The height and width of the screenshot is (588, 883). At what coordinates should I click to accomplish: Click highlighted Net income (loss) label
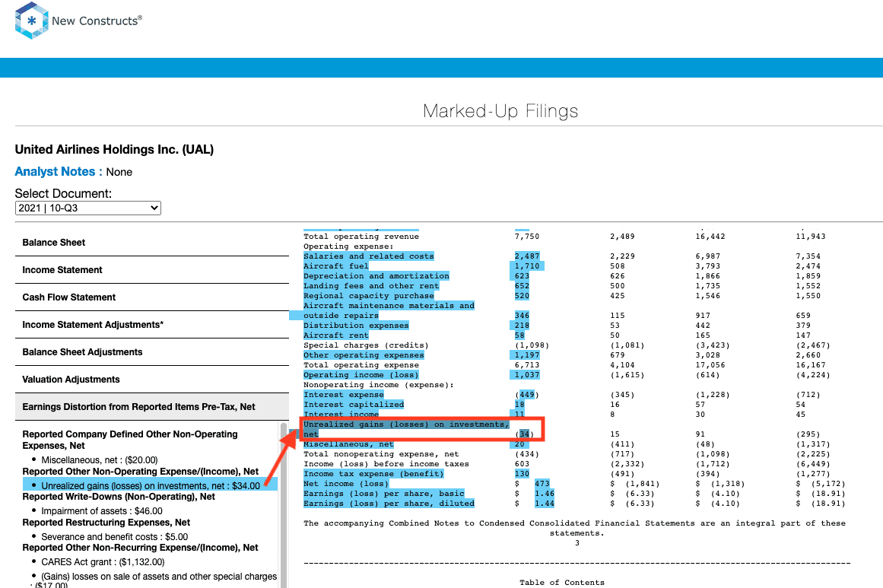pyautogui.click(x=346, y=484)
